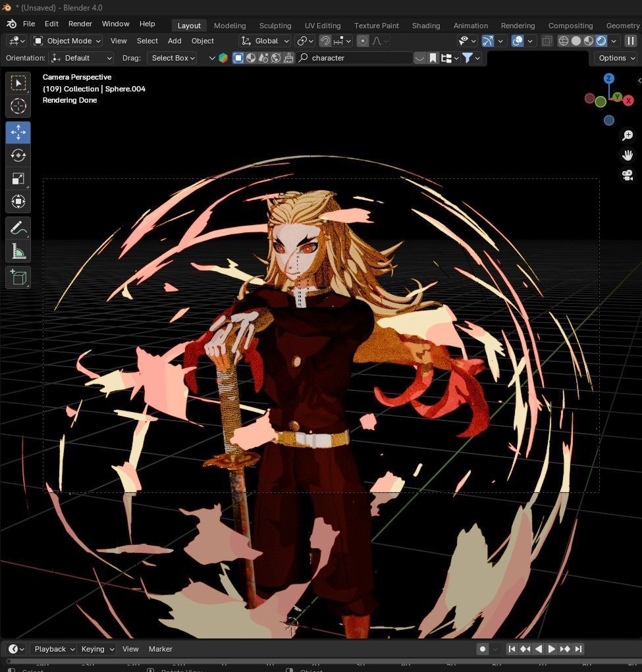642x672 pixels.
Task: Open the Options dropdown
Action: click(616, 58)
